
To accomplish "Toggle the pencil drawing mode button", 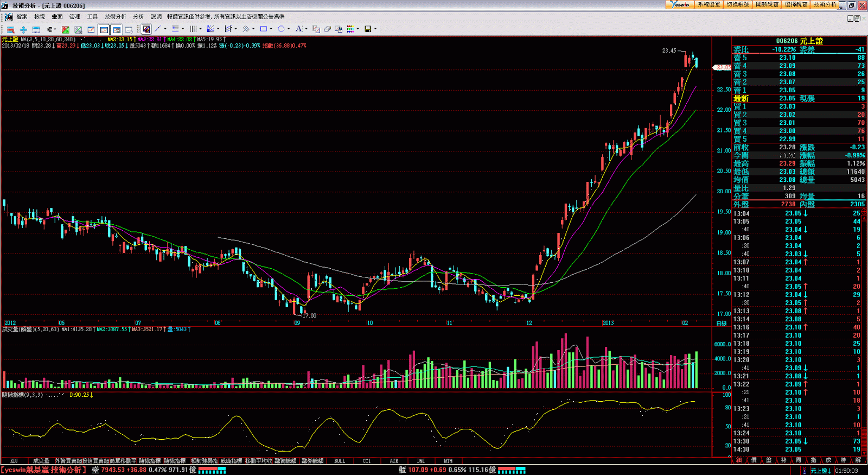I will click(x=146, y=29).
